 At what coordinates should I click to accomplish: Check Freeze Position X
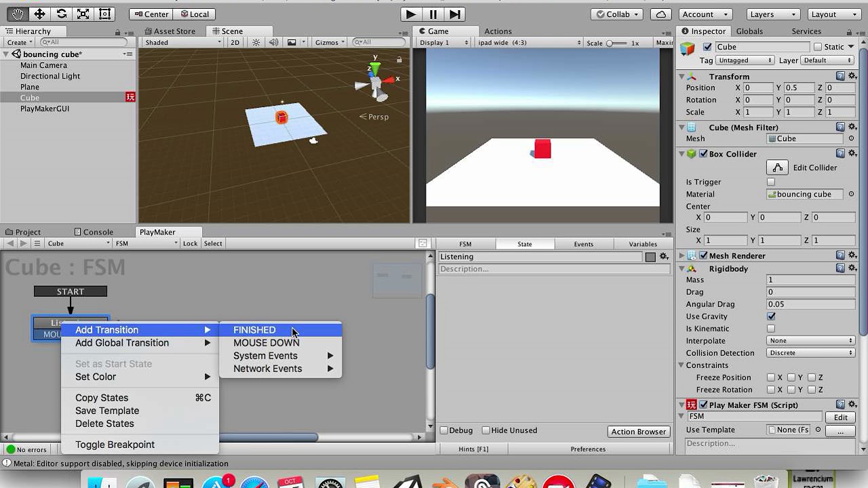click(x=771, y=378)
